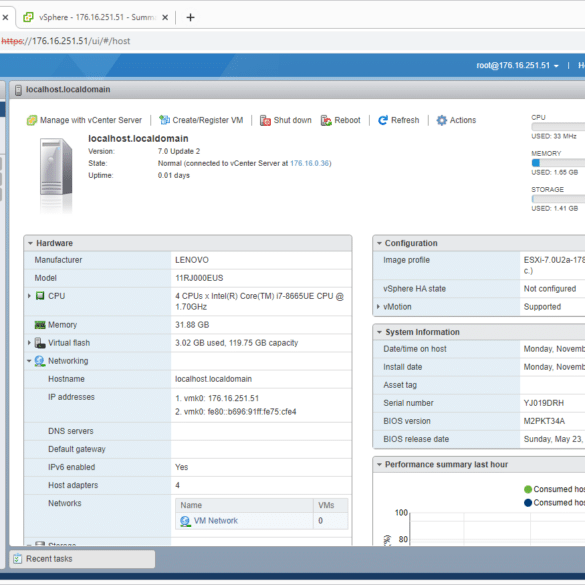The width and height of the screenshot is (585, 585).
Task: Click the Consumed host green legend dot
Action: coord(528,489)
